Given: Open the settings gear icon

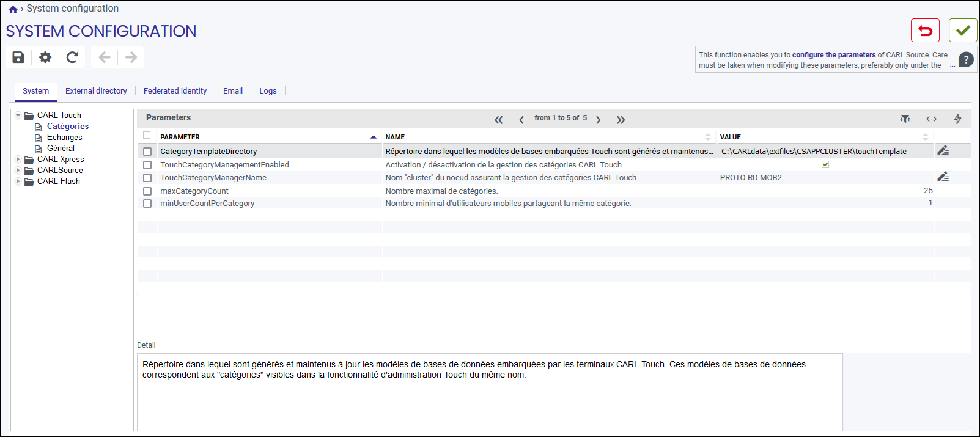Looking at the screenshot, I should point(45,57).
